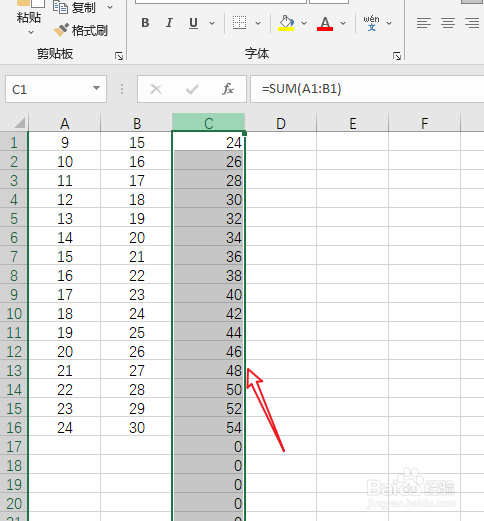Screen dimensions: 484x521
Task: Open the font color dropdown arrow
Action: [x=343, y=23]
